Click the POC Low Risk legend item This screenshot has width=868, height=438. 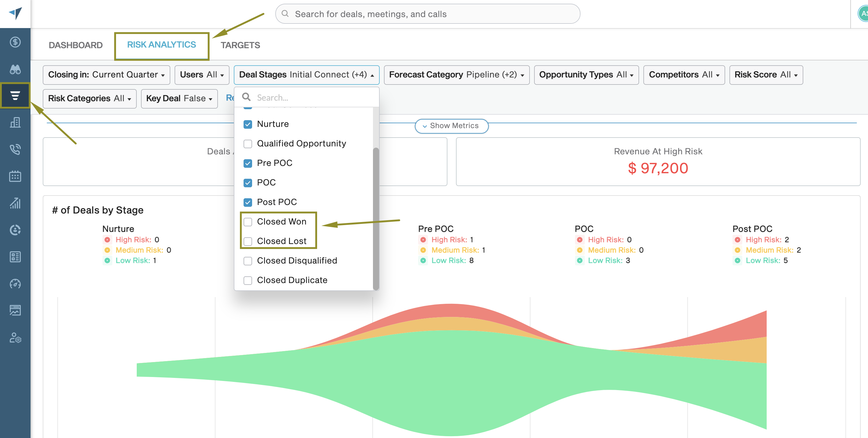point(603,260)
